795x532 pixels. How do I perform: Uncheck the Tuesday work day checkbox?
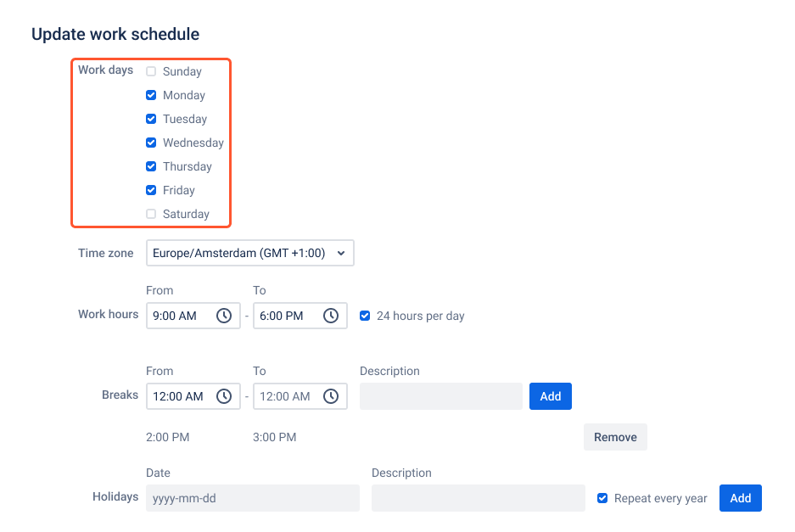(151, 119)
